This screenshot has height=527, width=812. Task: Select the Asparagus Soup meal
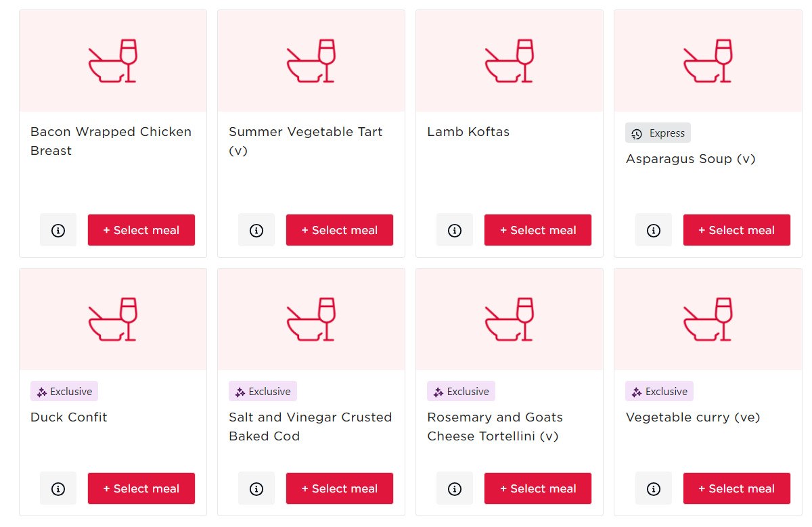pyautogui.click(x=737, y=230)
